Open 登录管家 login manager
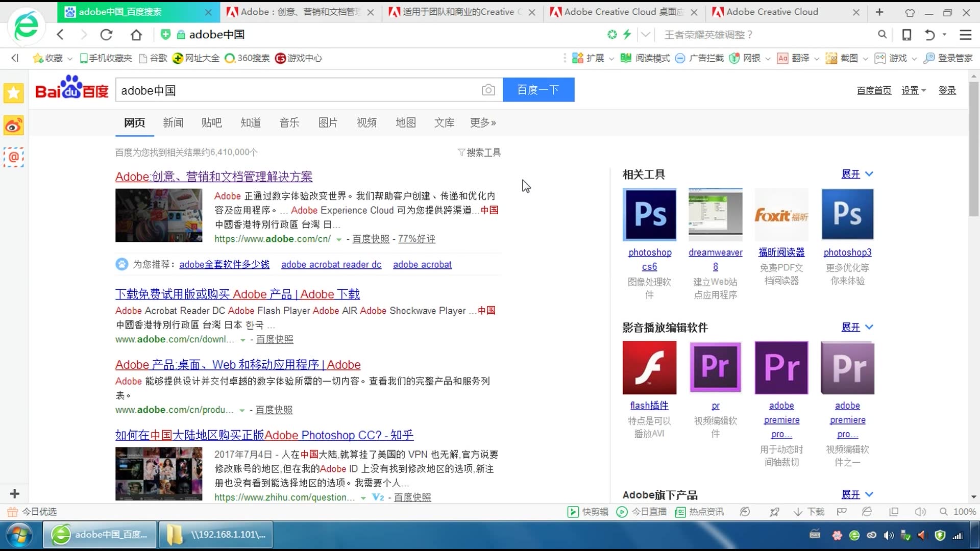Image resolution: width=980 pixels, height=551 pixels. [x=949, y=58]
